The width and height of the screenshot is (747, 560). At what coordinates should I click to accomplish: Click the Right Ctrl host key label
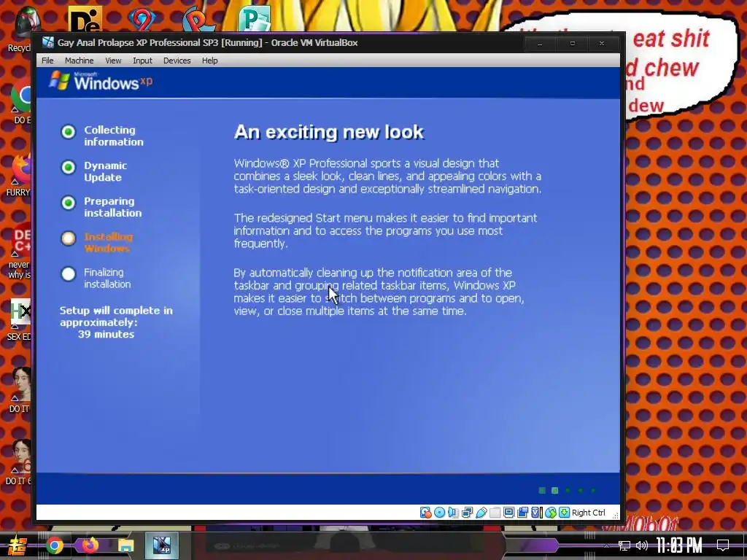click(589, 513)
